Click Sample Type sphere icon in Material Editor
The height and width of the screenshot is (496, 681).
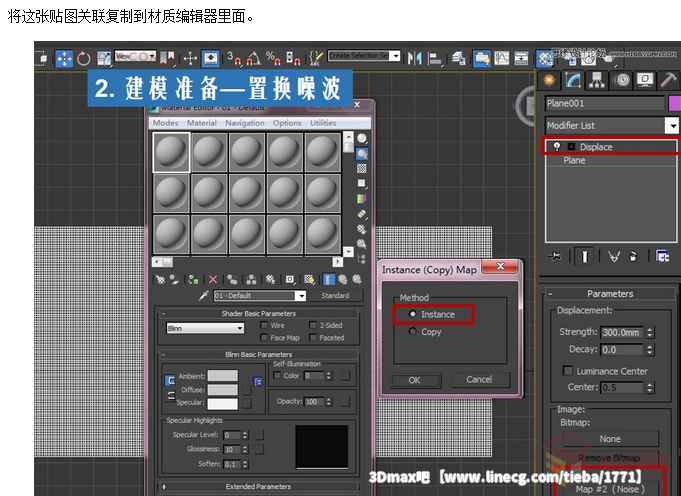click(x=362, y=139)
